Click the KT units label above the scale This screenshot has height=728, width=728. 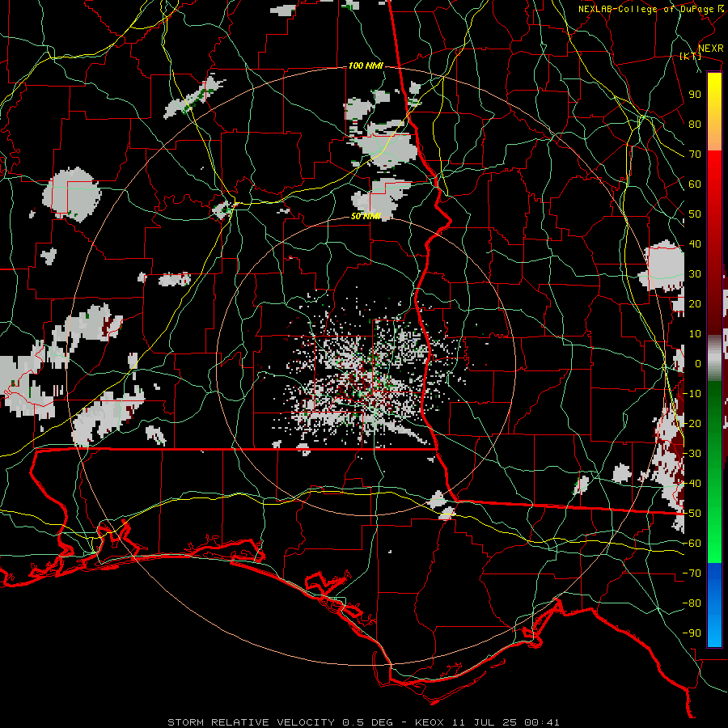[690, 56]
